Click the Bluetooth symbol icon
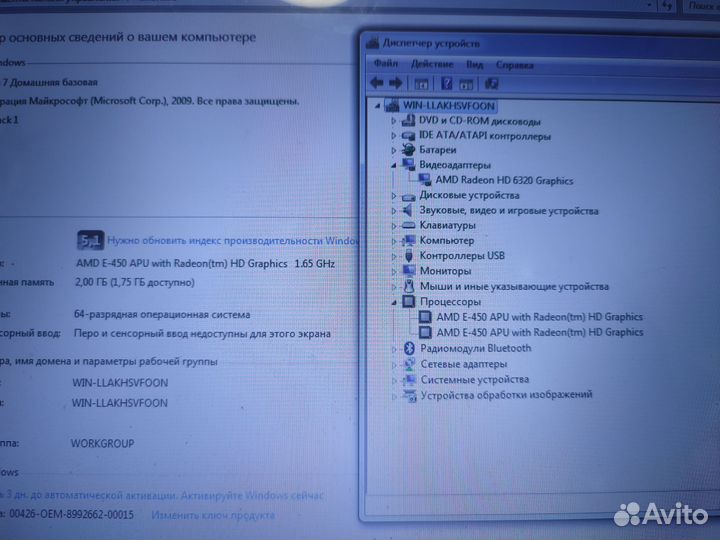720x540 pixels. coord(409,348)
